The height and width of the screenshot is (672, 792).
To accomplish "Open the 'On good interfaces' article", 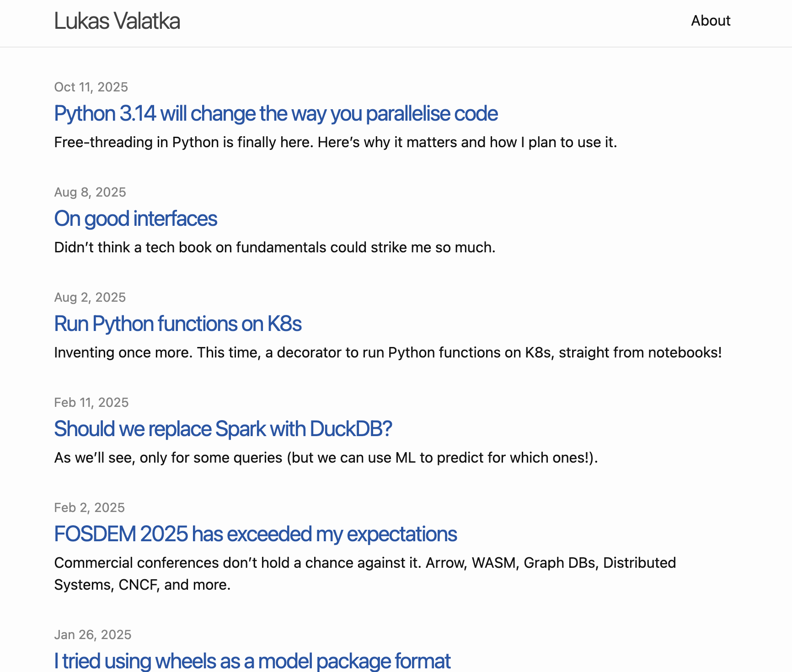I will tap(135, 219).
